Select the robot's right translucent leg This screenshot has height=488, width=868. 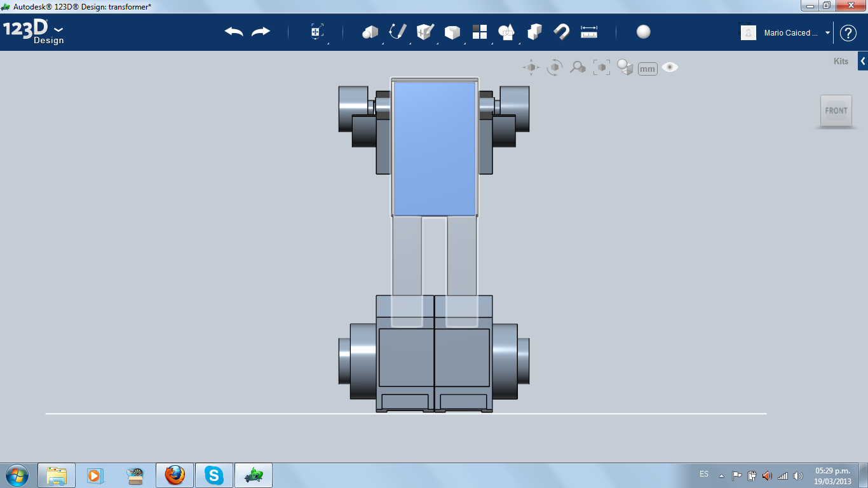point(462,256)
